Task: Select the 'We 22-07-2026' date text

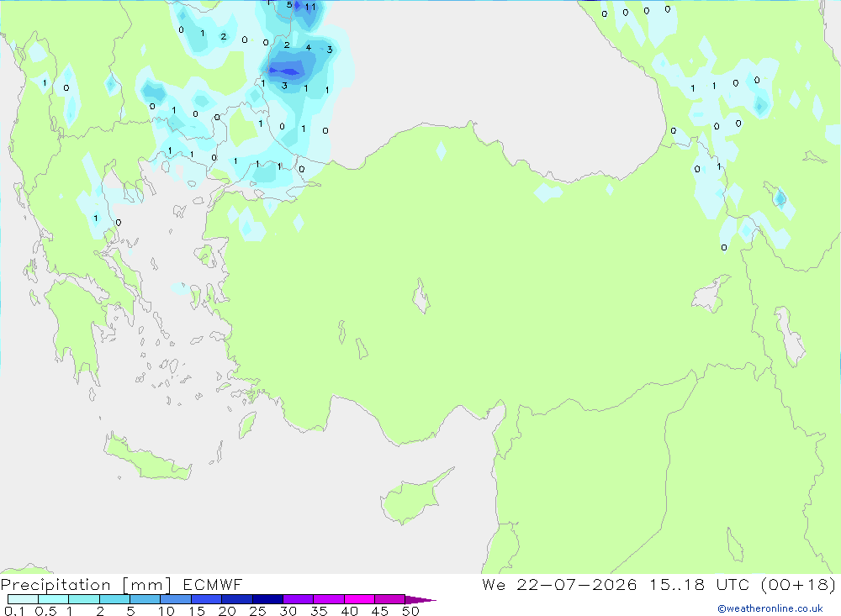Action: tap(559, 584)
